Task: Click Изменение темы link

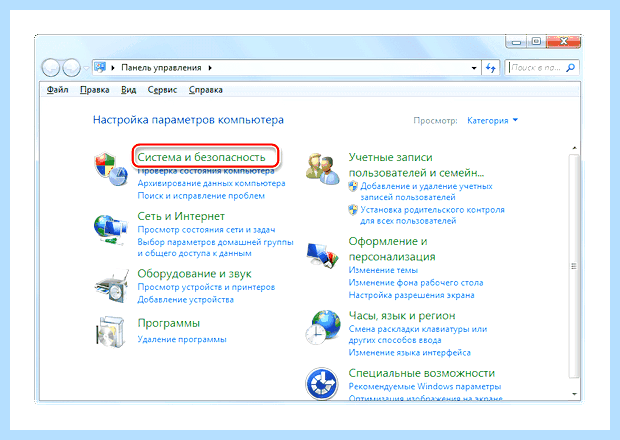Action: coord(383,270)
